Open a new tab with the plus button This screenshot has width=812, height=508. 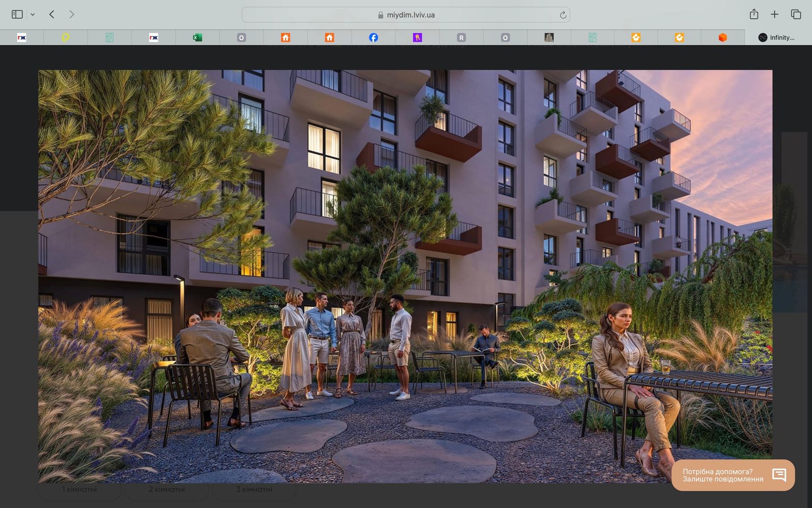774,14
